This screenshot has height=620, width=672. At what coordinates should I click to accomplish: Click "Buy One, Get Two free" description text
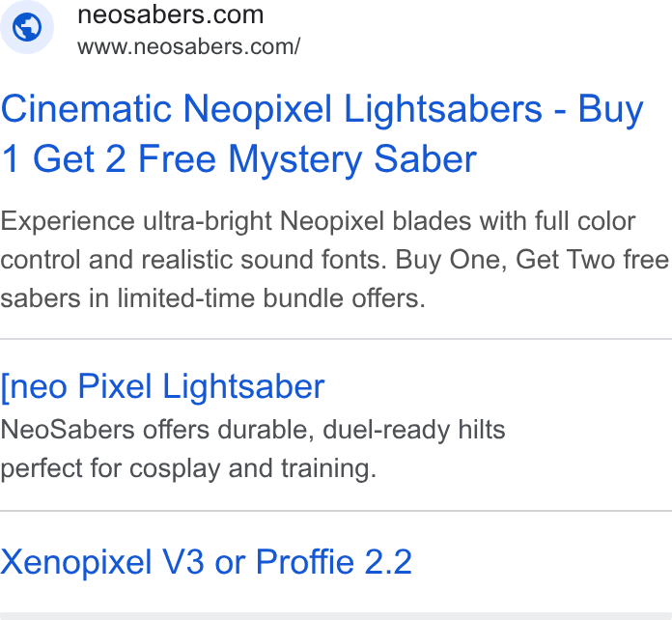tap(532, 260)
